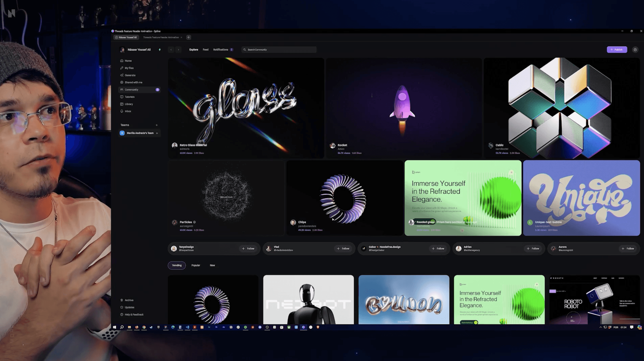Open Windows taskbar search icon

(x=122, y=327)
